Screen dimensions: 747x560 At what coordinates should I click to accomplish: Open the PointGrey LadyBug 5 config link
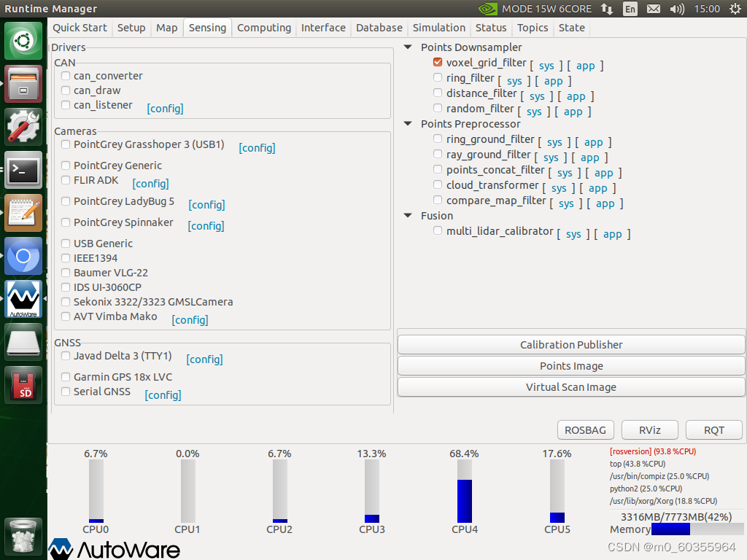click(x=206, y=205)
